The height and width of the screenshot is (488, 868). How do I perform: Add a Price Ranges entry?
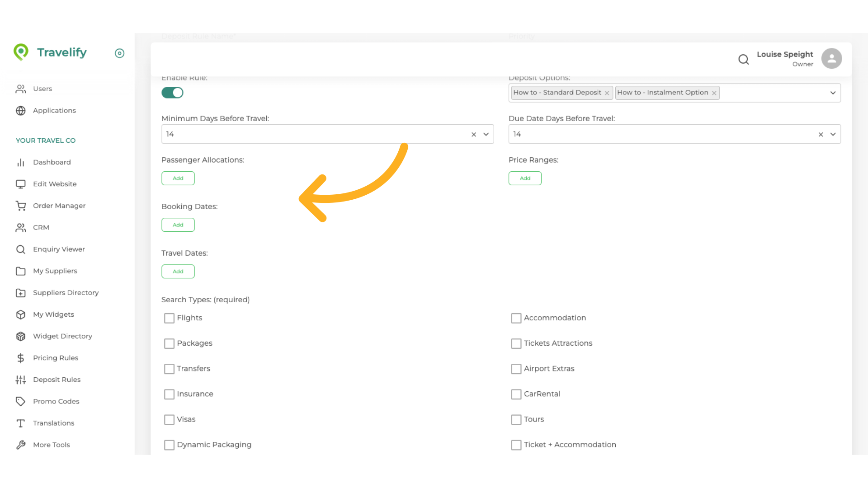point(524,178)
